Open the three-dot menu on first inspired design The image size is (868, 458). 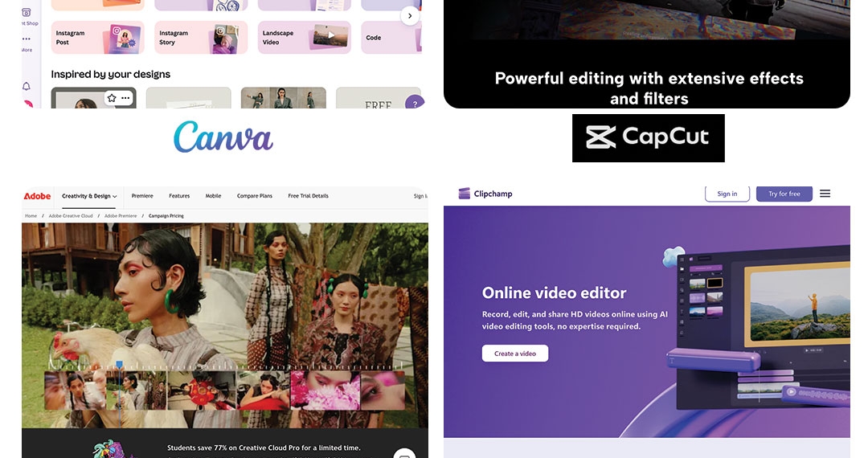tap(125, 98)
